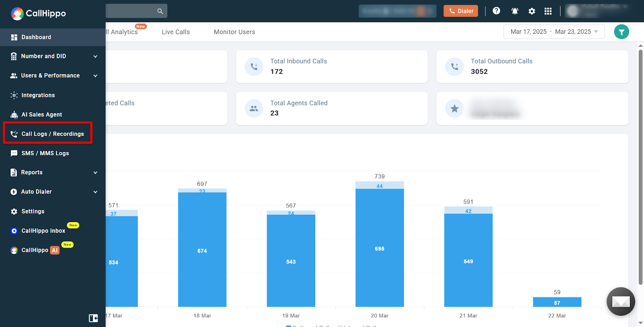The width and height of the screenshot is (644, 327).
Task: Click the green filter button
Action: click(621, 32)
